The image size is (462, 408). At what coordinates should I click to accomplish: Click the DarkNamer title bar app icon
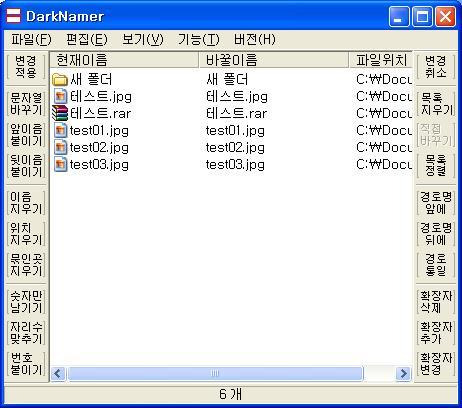(x=14, y=16)
